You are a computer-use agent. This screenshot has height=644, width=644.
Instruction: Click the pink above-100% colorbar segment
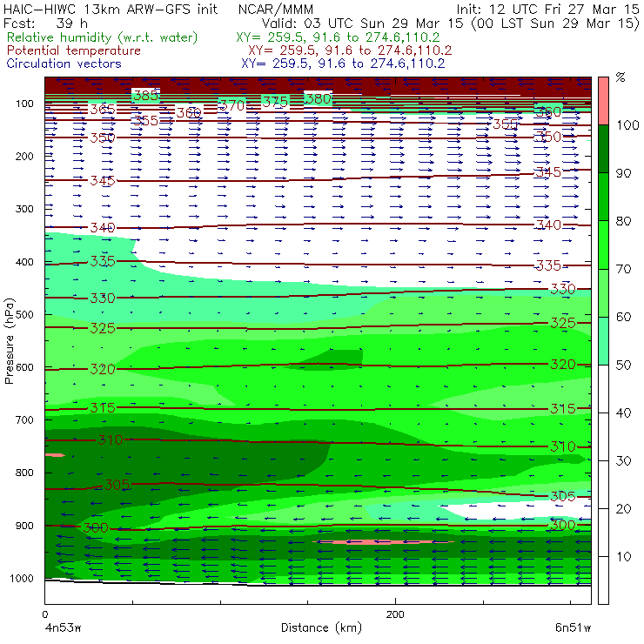pyautogui.click(x=603, y=101)
